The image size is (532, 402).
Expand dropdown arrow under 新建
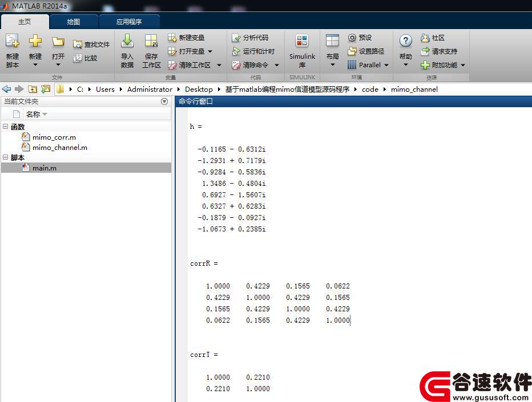35,65
